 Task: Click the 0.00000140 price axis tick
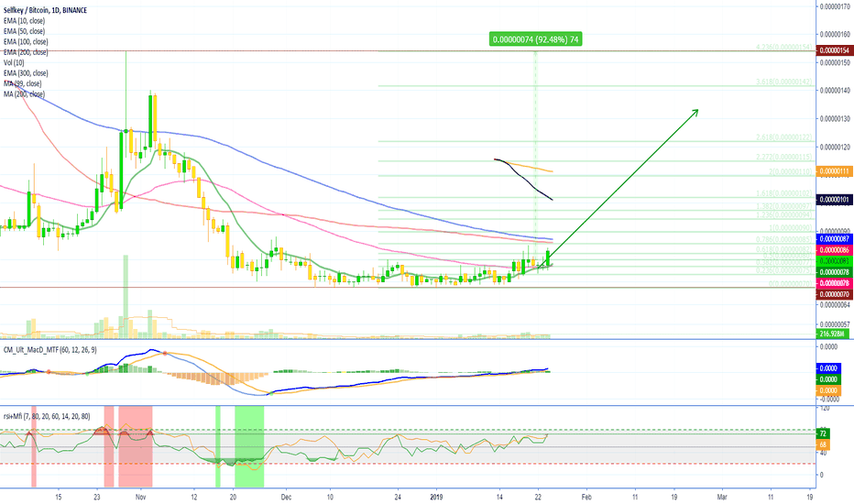pyautogui.click(x=836, y=91)
